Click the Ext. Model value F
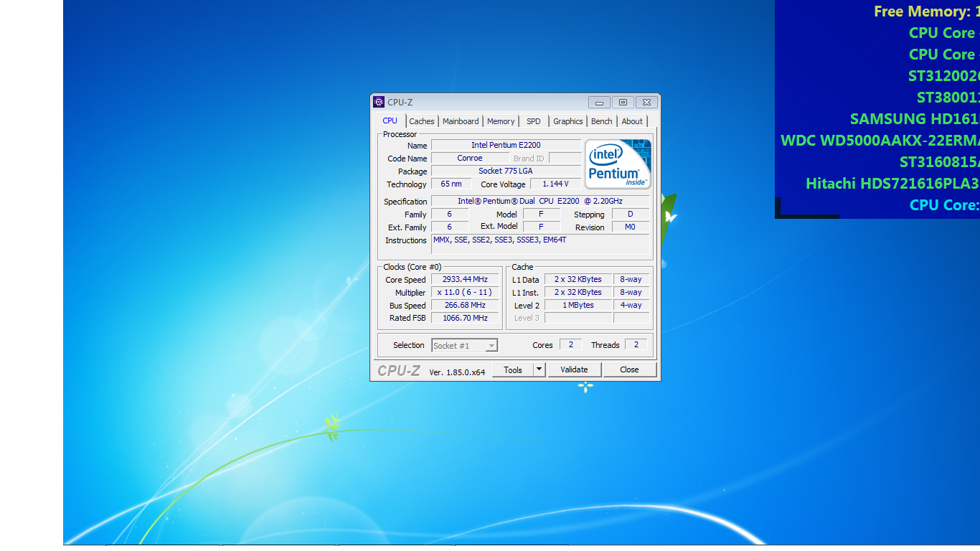This screenshot has height=551, width=980. (541, 227)
